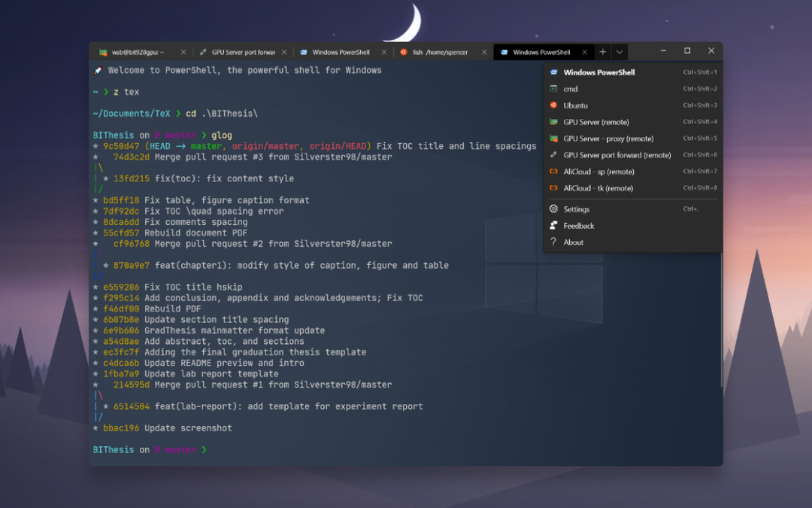812x508 pixels.
Task: Close the GPU Server port forward tab
Action: (284, 53)
